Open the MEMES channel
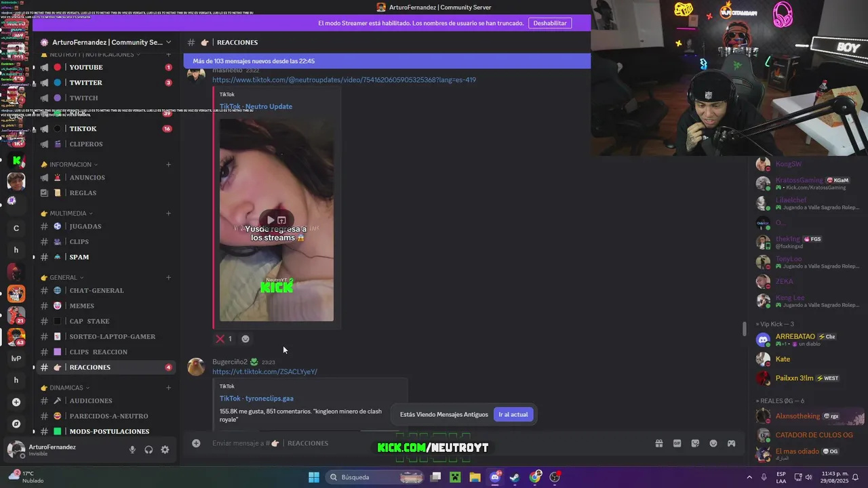Viewport: 868px width, 488px height. coord(106,306)
